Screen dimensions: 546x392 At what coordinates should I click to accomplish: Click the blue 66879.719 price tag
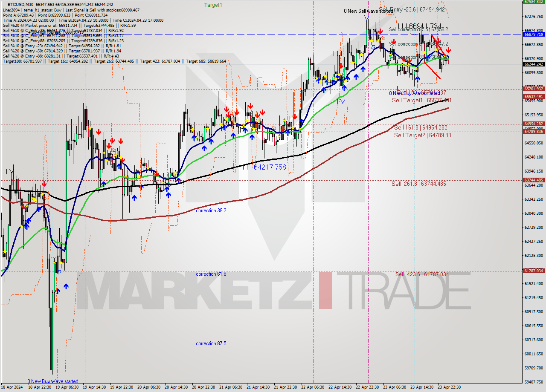[x=533, y=34]
